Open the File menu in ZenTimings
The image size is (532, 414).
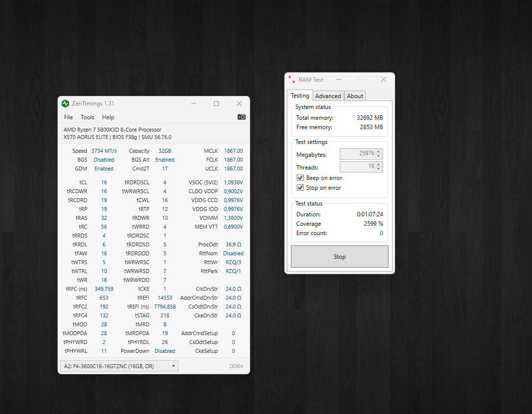point(69,117)
